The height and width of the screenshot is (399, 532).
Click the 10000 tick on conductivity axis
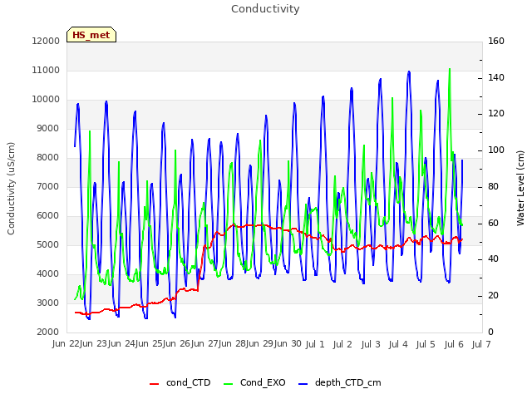[46, 100]
